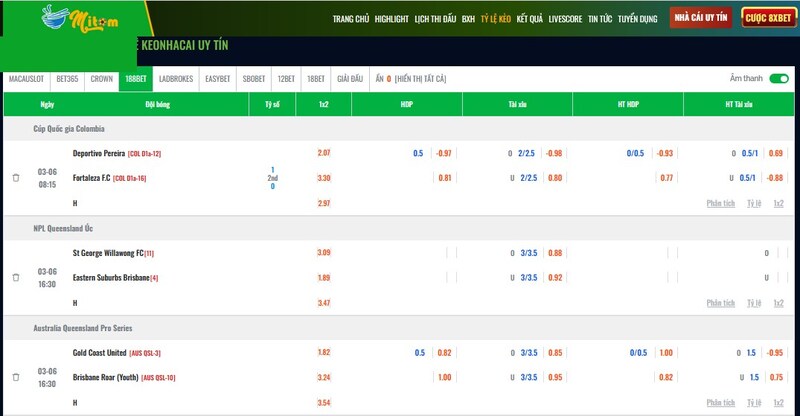Click CƯỢC 8XBET button
The width and height of the screenshot is (800, 416).
click(x=768, y=17)
